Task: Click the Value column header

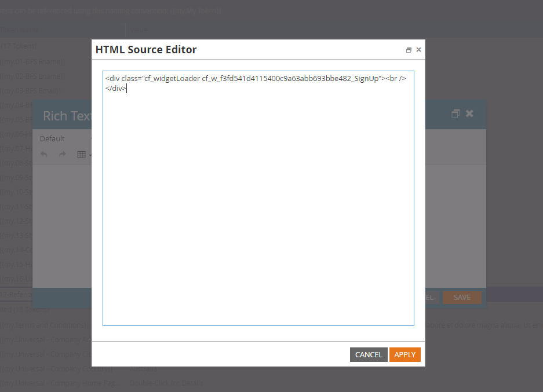Action: coord(139,31)
